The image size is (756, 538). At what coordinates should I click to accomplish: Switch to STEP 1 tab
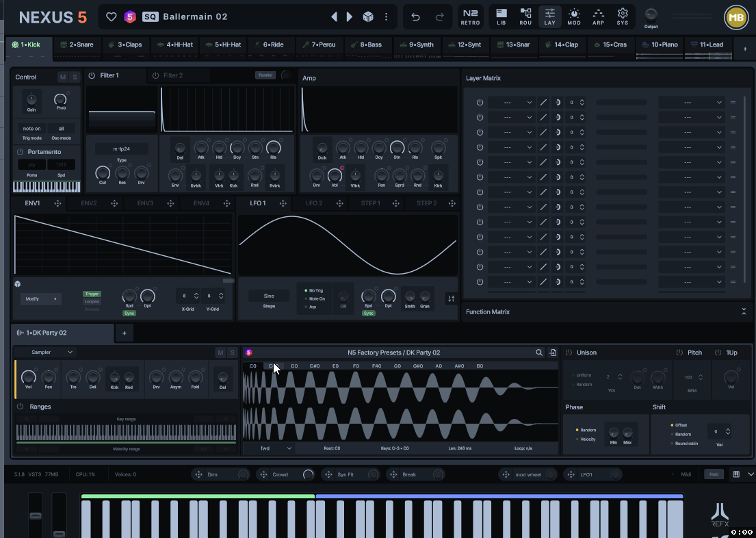[370, 203]
